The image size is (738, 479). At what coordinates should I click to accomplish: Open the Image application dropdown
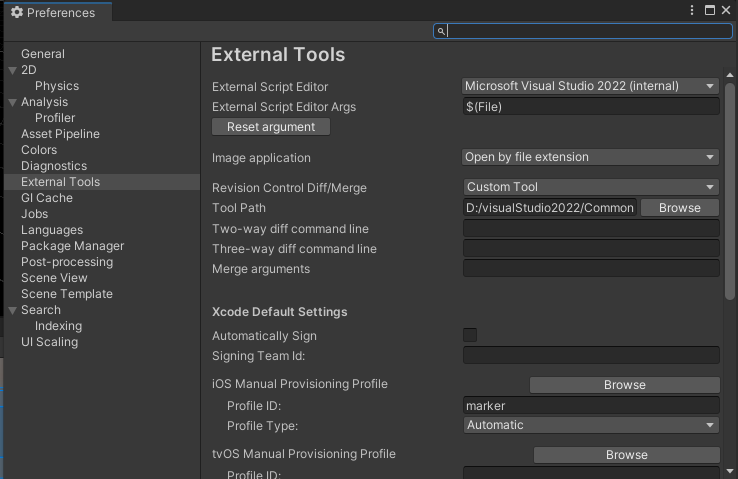(x=591, y=157)
